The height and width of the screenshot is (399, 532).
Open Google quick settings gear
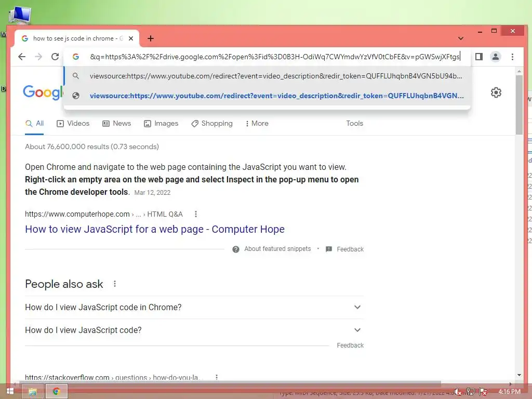tap(496, 92)
